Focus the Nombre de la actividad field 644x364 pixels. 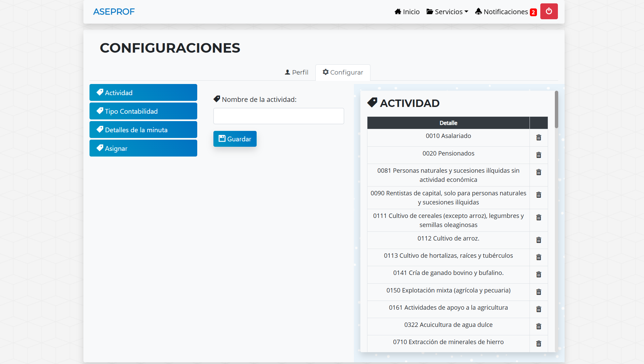(279, 116)
